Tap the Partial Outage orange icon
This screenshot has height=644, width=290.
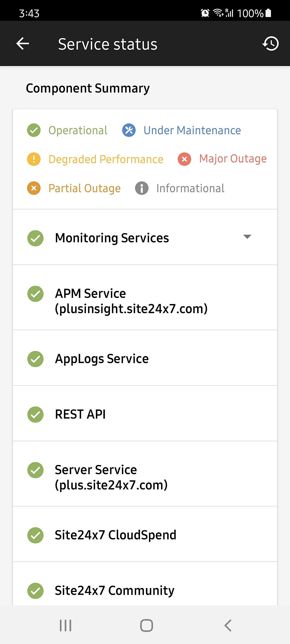[34, 188]
